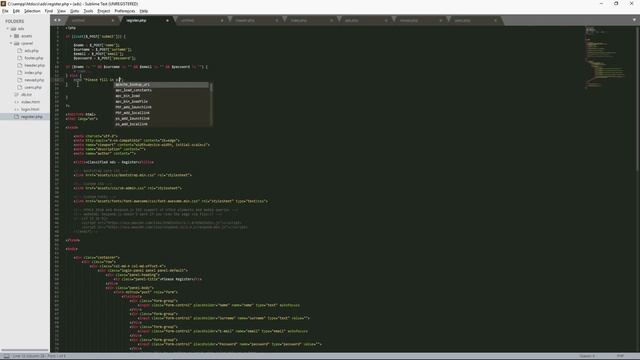Image resolution: width=640 pixels, height=360 pixels.
Task: Click the file icon beside register.php
Action: (16, 117)
